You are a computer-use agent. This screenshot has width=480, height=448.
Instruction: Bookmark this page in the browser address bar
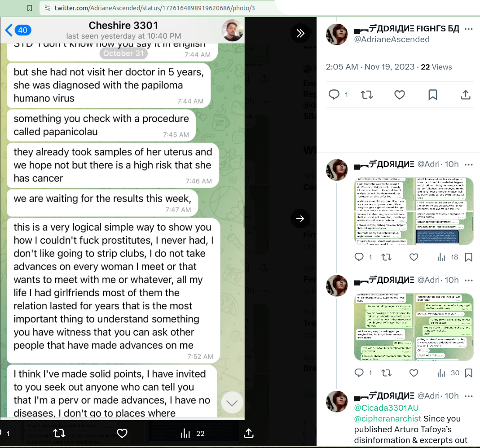29,8
